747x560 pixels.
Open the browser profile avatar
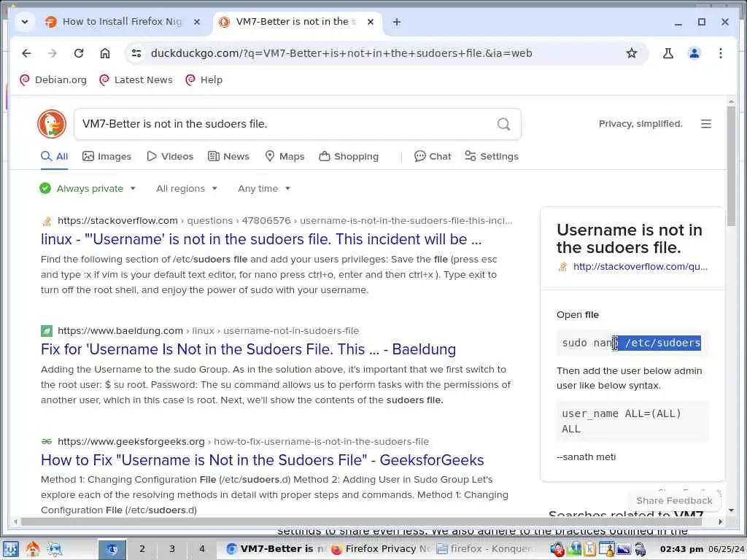point(694,52)
